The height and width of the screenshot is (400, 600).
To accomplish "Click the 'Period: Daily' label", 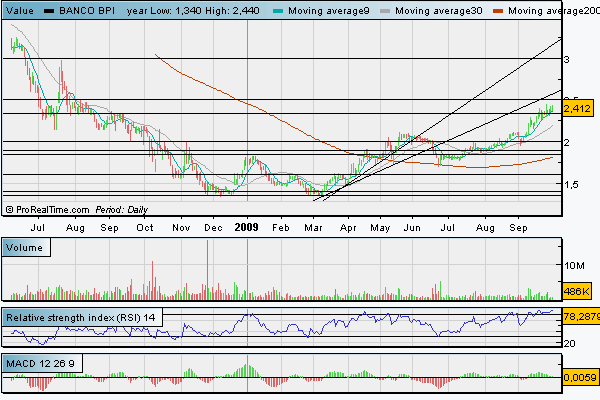I will [x=122, y=209].
